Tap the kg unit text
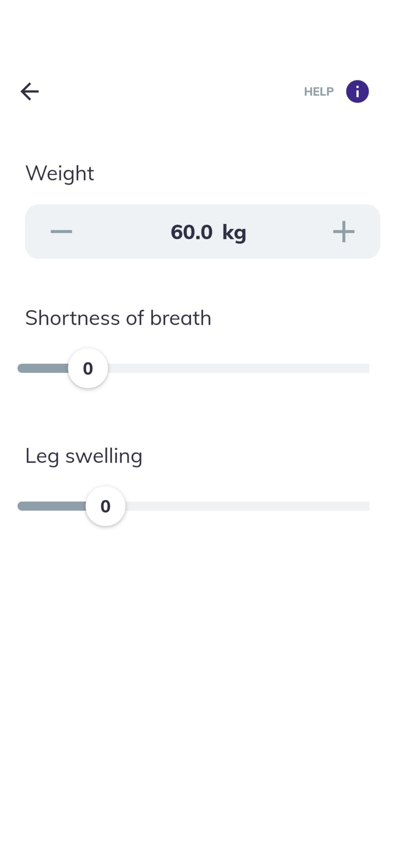Viewport: 401px width, 868px height. (234, 233)
